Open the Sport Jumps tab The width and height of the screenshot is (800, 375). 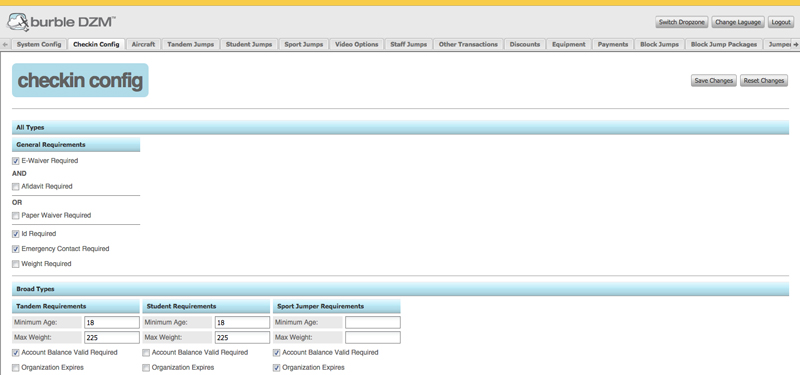point(304,44)
